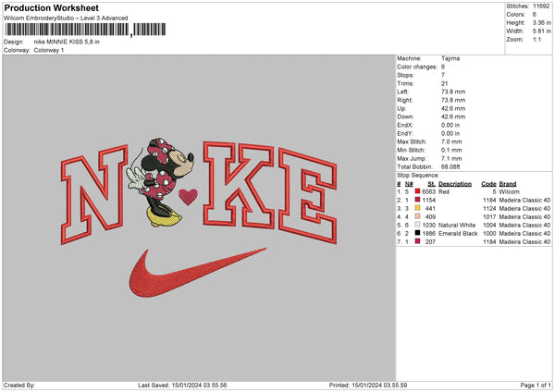Select code '1124' in the stop sequence
Viewport: 555px width, 392px height.
point(490,208)
